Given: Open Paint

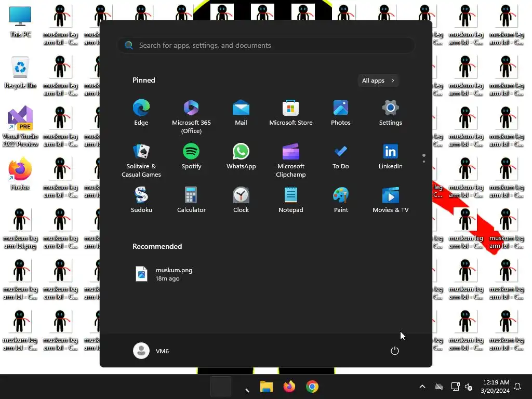Looking at the screenshot, I should [x=341, y=200].
